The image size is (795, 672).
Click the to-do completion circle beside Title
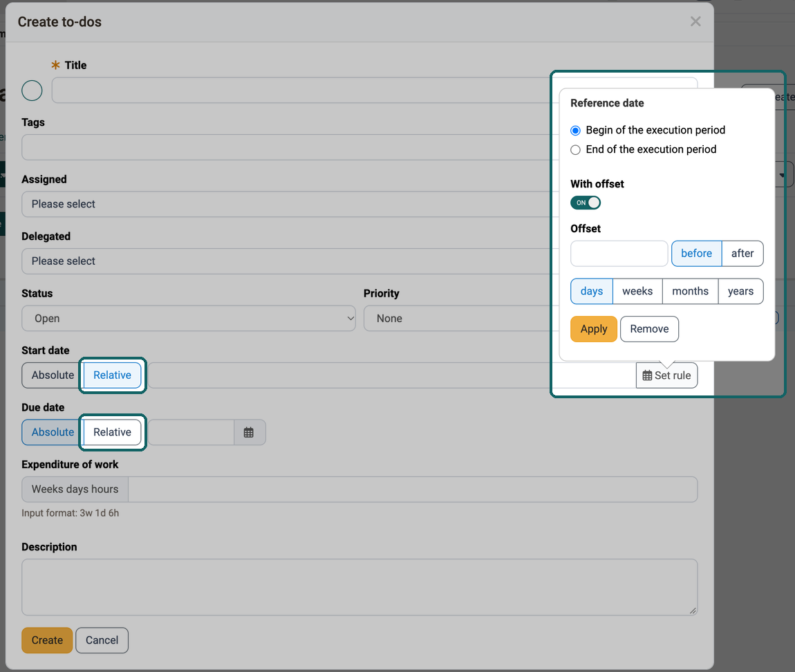32,91
